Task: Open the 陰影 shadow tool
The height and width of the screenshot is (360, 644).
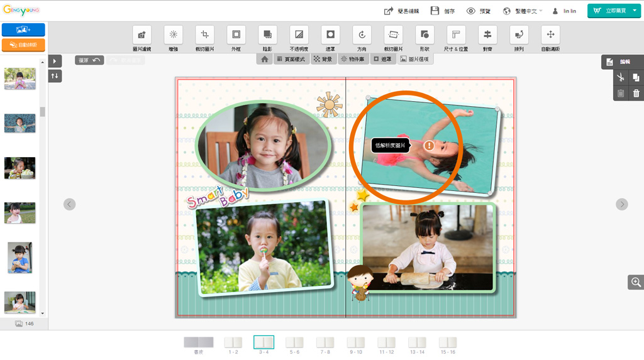Action: [267, 38]
